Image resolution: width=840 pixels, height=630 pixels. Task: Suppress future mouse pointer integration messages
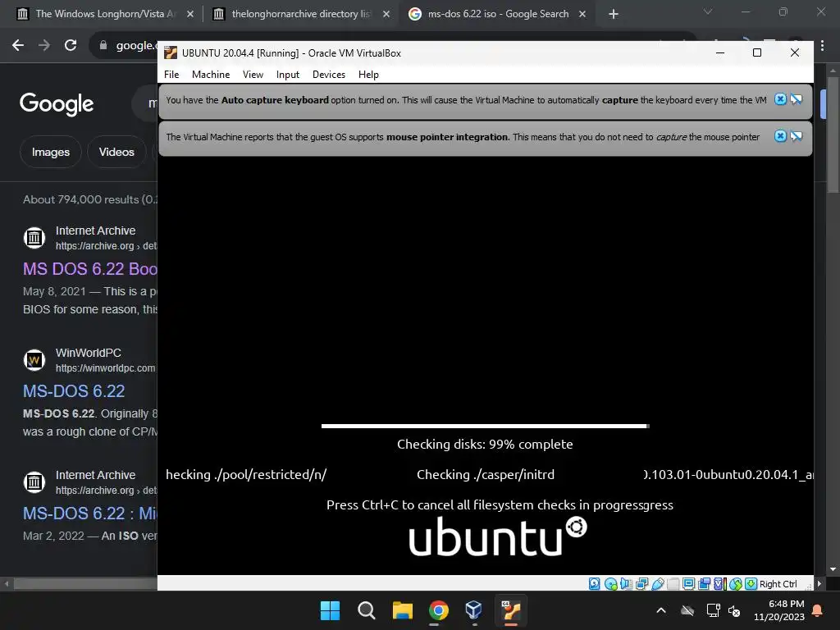796,136
